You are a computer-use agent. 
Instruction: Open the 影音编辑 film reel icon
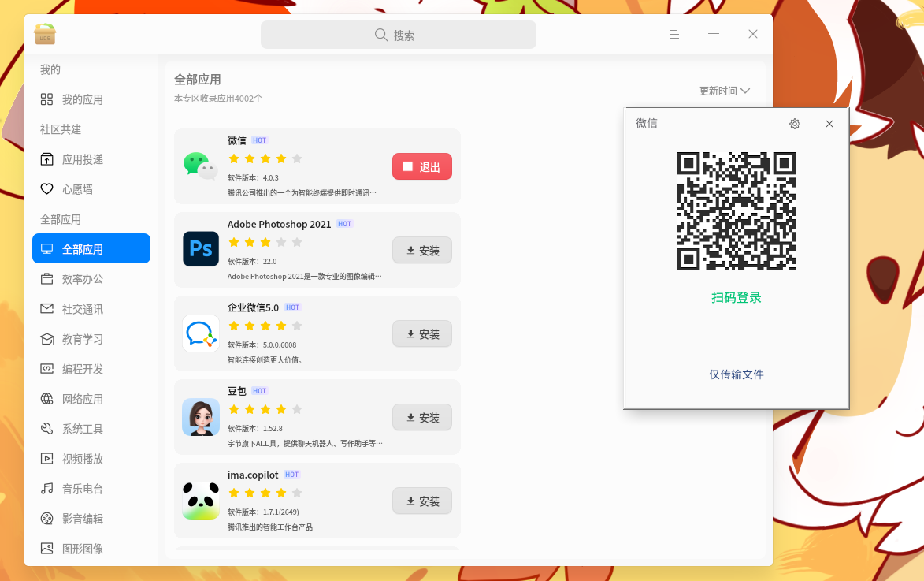pyautogui.click(x=47, y=519)
